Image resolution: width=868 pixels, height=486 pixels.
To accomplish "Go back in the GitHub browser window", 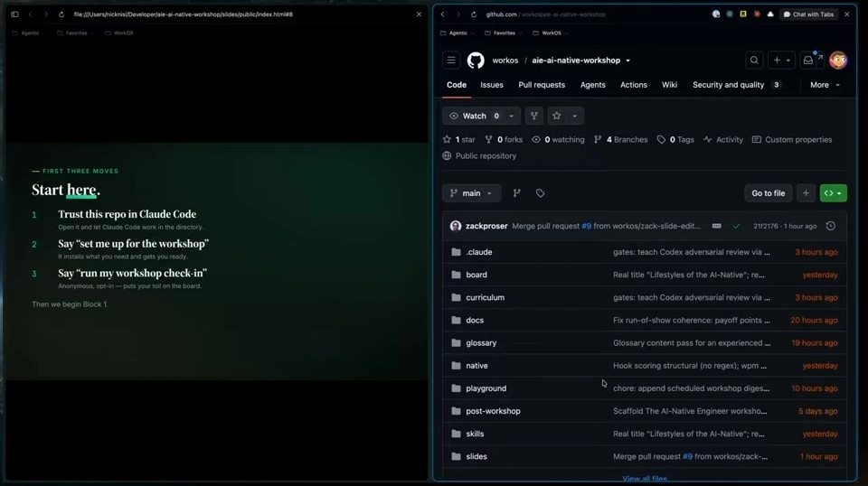I will pyautogui.click(x=442, y=14).
